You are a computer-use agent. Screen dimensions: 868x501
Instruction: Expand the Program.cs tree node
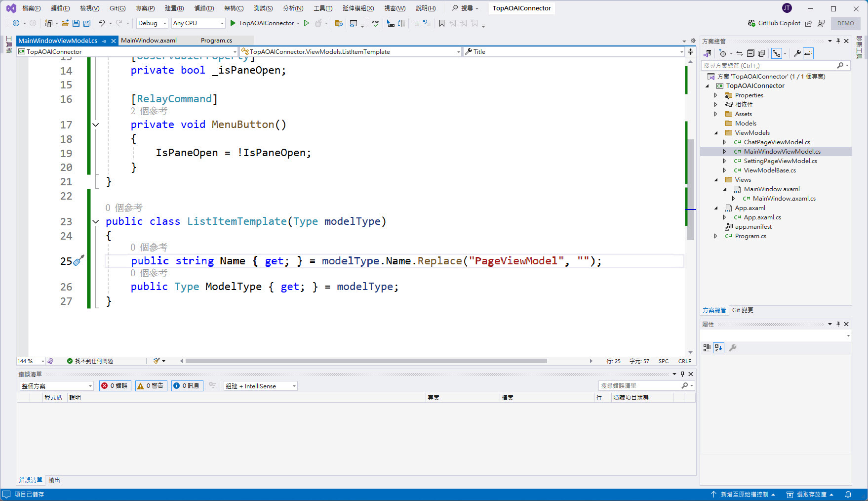[715, 236]
